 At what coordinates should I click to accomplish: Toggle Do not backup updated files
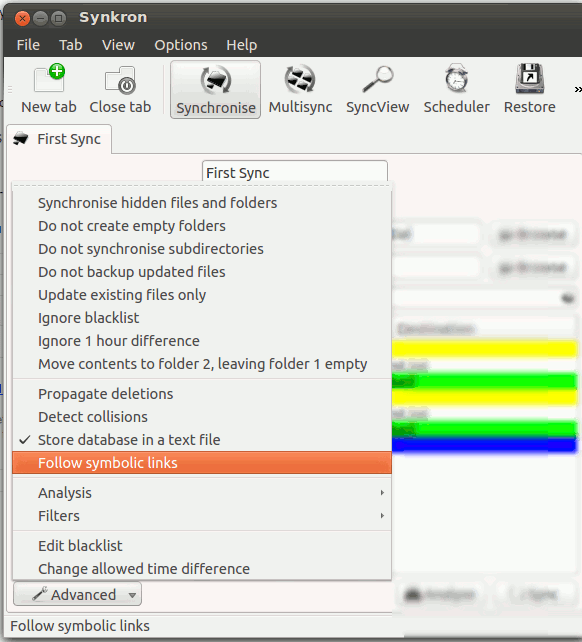202,271
